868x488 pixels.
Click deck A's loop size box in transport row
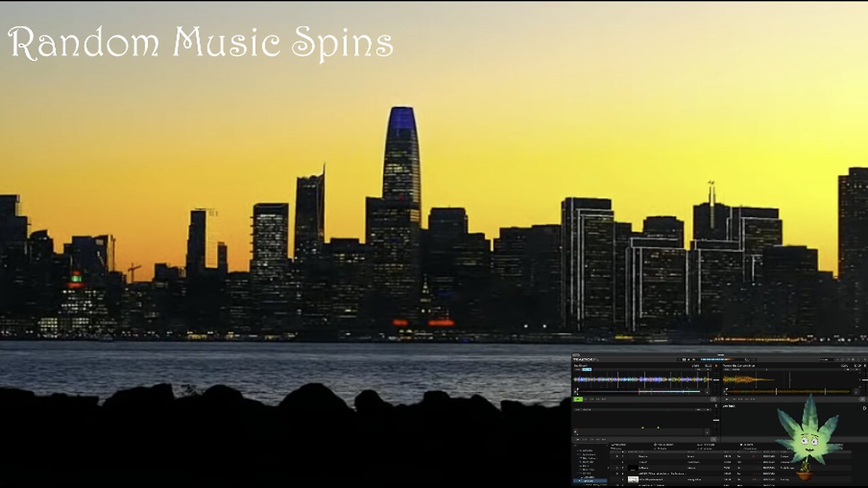tap(713, 399)
